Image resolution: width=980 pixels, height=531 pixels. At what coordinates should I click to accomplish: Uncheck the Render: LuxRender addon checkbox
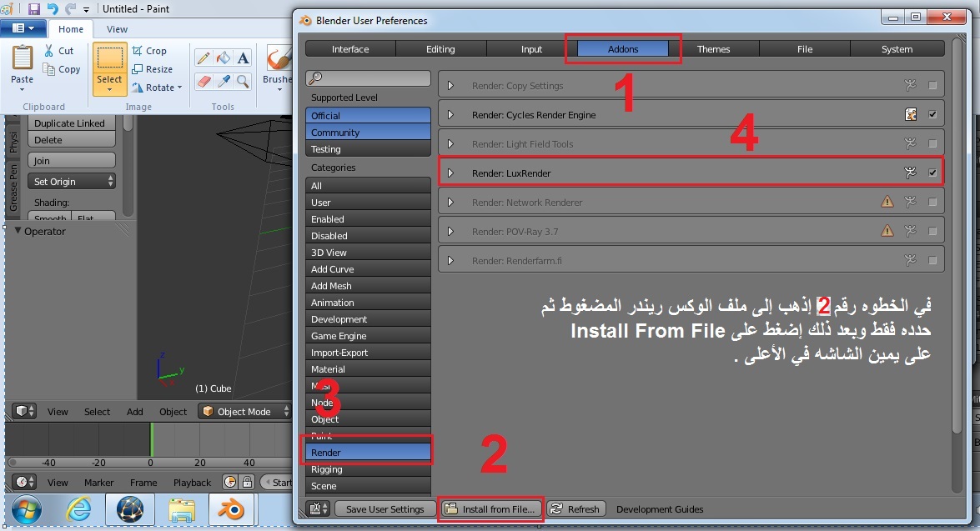pos(932,173)
